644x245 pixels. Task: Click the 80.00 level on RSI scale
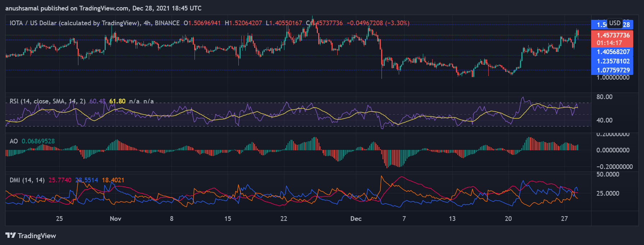tap(604, 97)
